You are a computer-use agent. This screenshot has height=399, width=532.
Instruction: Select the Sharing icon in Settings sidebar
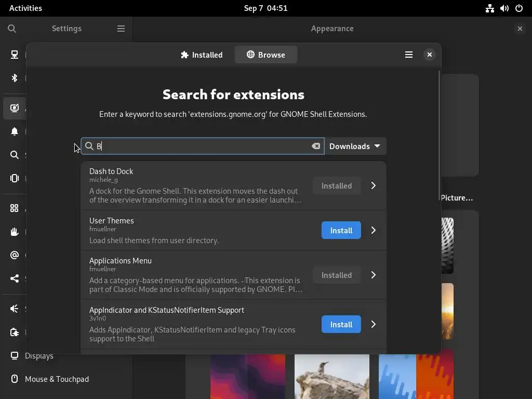tap(14, 278)
